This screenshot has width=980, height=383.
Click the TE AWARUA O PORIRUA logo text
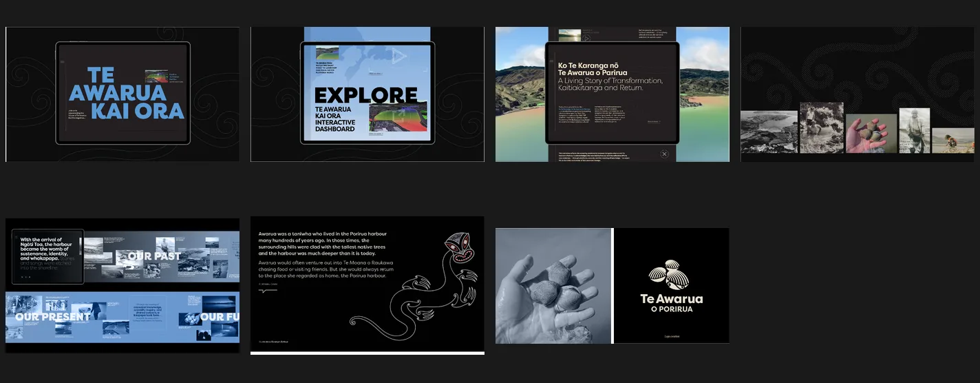pyautogui.click(x=672, y=303)
